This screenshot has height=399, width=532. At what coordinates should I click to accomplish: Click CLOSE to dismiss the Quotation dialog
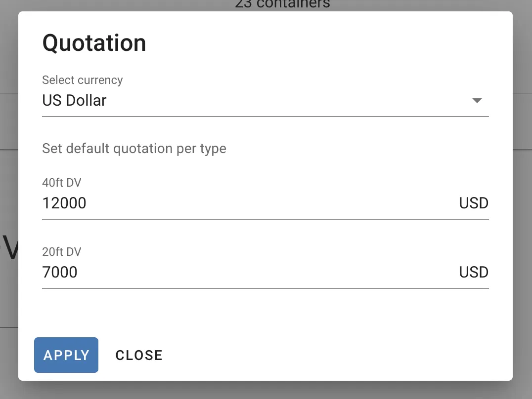point(139,355)
